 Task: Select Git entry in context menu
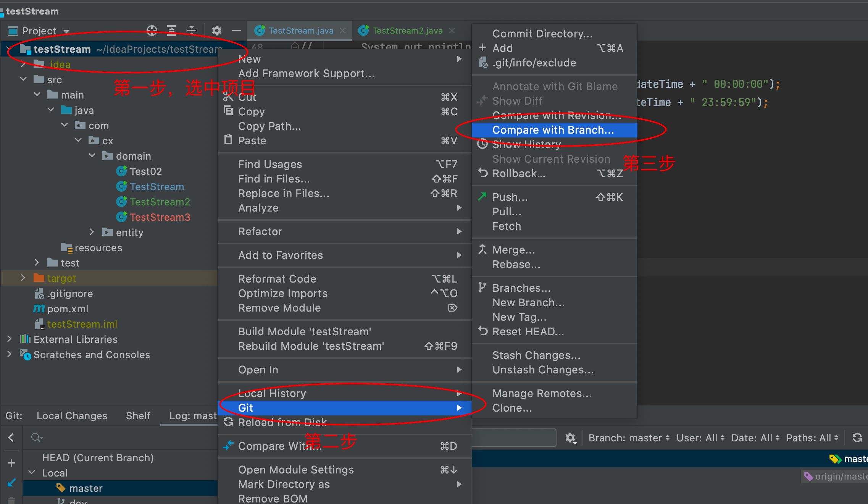pos(344,408)
